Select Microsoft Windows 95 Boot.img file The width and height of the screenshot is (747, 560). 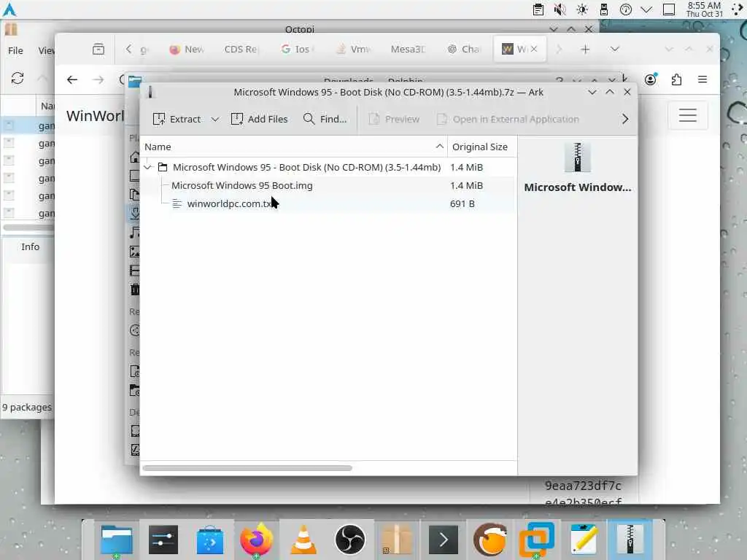coord(242,185)
